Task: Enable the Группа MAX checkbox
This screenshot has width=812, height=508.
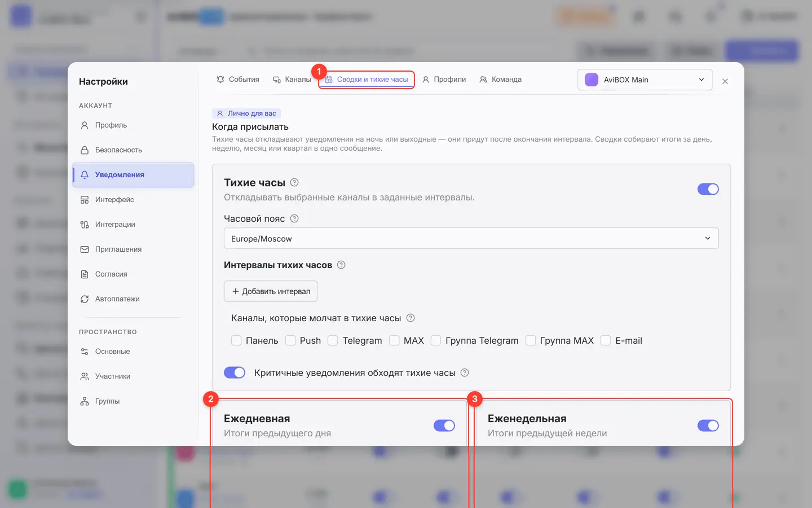Action: click(x=531, y=340)
